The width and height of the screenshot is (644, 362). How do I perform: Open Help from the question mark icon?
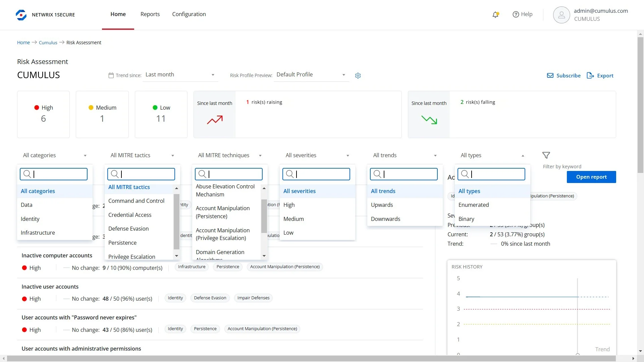516,14
